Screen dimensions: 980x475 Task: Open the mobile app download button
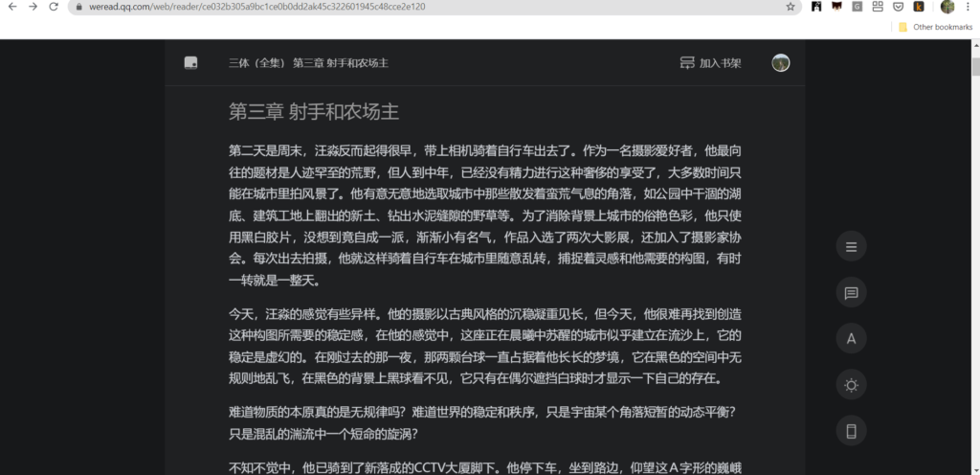[x=851, y=431]
